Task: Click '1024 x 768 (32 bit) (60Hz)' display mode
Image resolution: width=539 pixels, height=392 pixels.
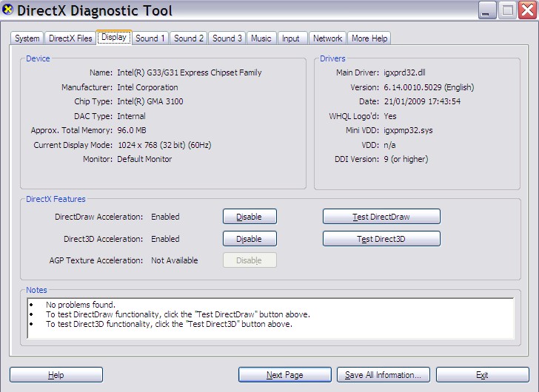Action: coord(164,145)
